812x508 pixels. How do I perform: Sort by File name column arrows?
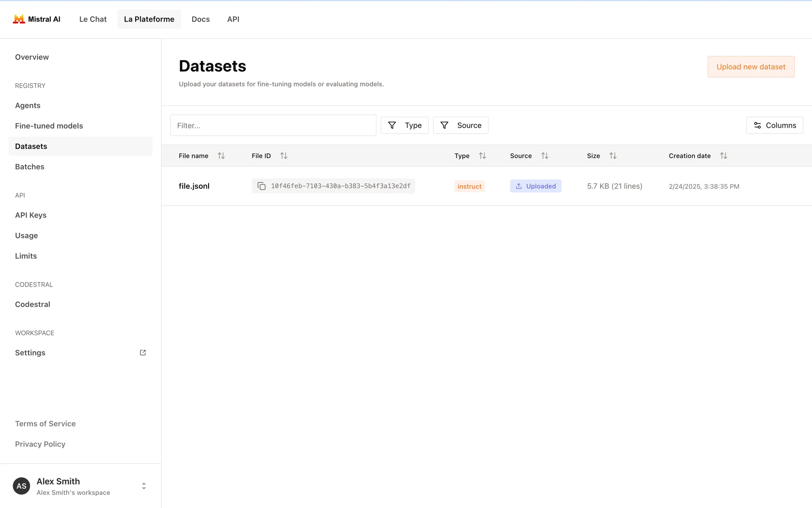click(x=221, y=156)
